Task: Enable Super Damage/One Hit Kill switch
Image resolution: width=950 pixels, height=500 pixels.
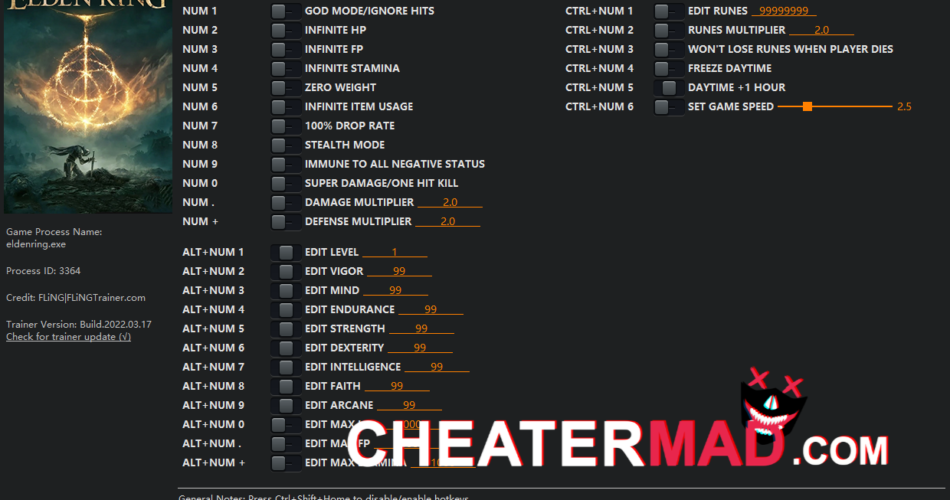Action: 285,183
